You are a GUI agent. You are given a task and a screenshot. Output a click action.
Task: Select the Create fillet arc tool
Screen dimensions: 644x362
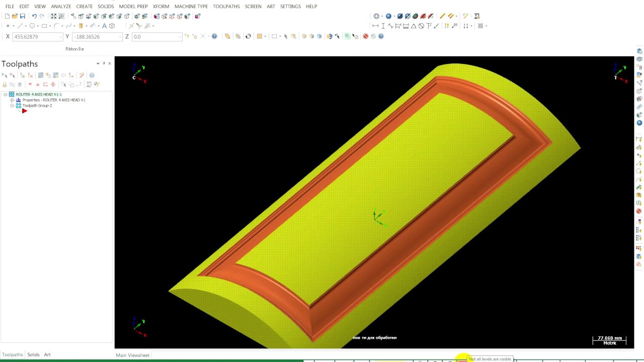coord(56,26)
